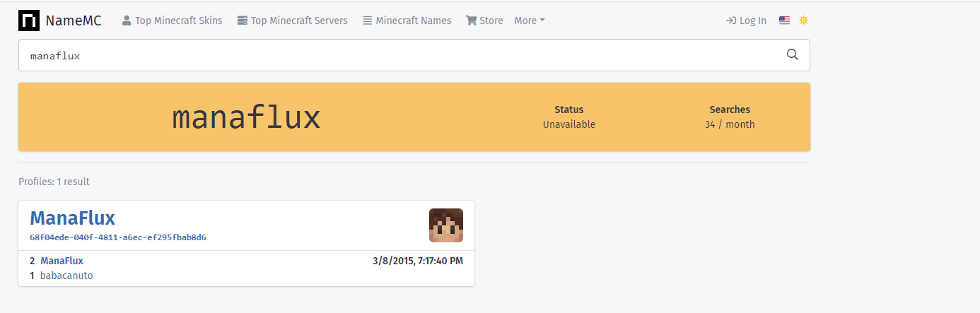Click the ManaFlux UUID text
The height and width of the screenshot is (313, 980).
(118, 237)
